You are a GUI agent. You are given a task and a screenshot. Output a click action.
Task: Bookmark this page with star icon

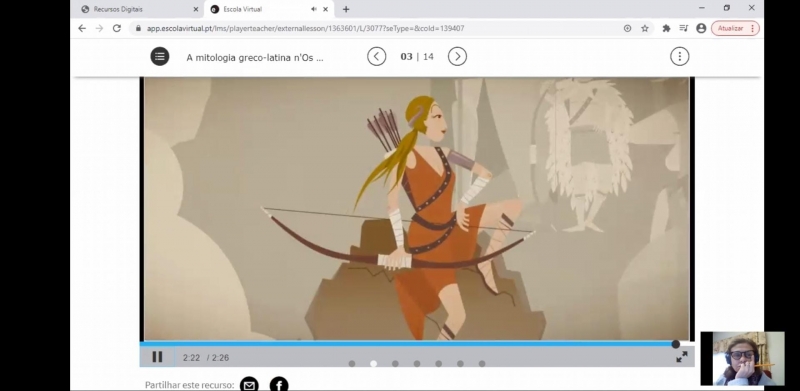(x=645, y=29)
